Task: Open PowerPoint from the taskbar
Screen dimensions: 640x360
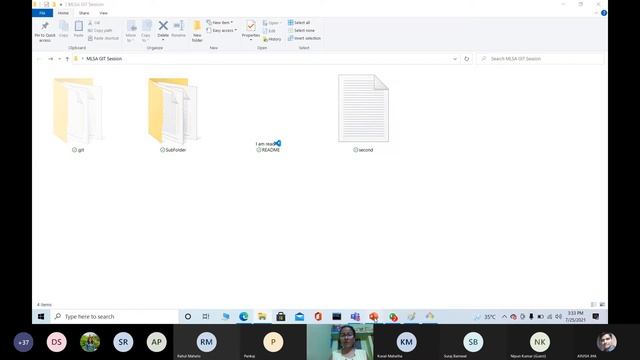Action: tap(374, 316)
